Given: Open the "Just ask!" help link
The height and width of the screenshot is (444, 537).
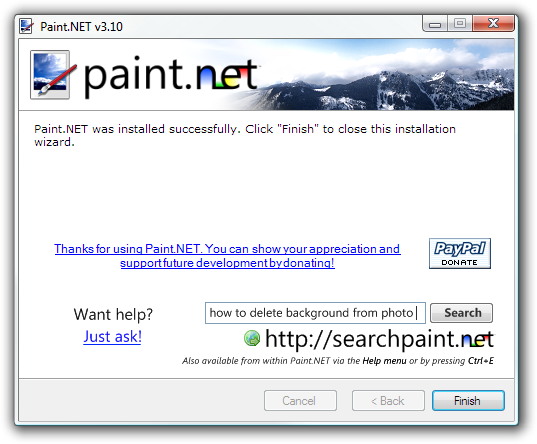Looking at the screenshot, I should point(112,336).
